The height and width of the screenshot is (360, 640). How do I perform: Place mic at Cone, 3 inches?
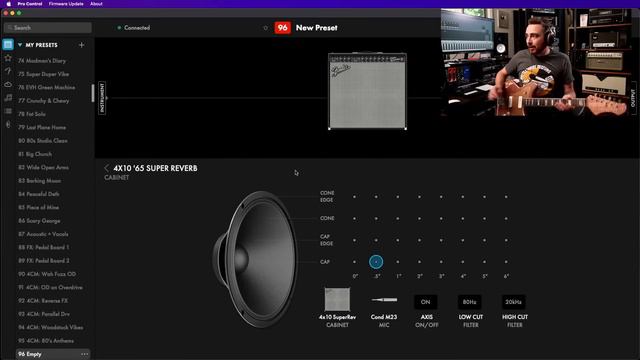coord(441,218)
